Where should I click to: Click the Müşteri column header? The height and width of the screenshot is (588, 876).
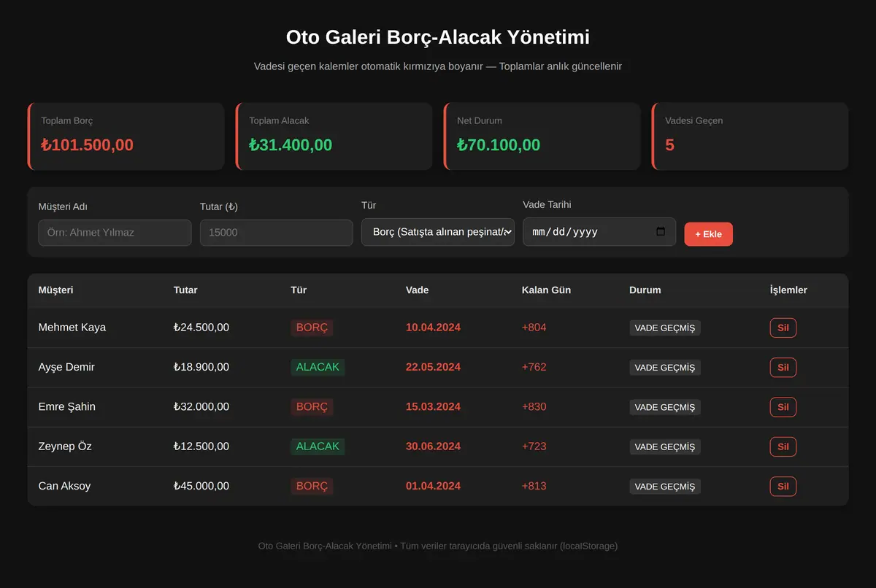(55, 290)
